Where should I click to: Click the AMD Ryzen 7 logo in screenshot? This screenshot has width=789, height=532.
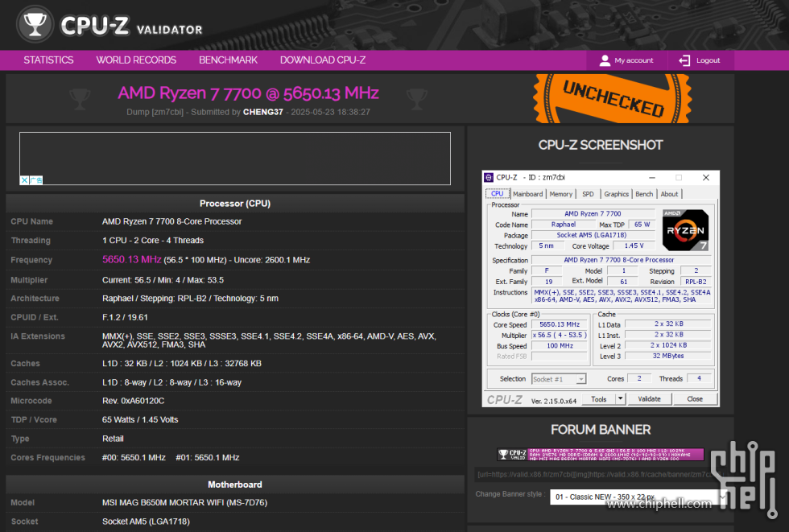pos(685,230)
